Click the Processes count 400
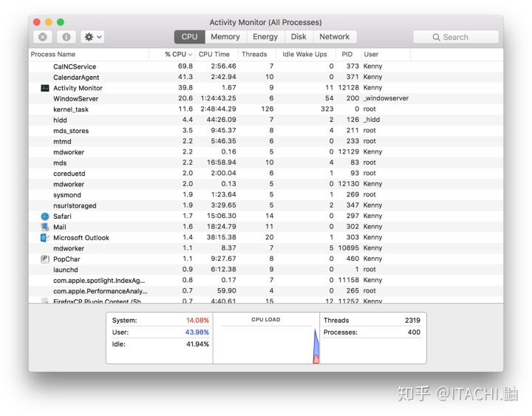Image resolution: width=532 pixels, height=416 pixels. [414, 333]
